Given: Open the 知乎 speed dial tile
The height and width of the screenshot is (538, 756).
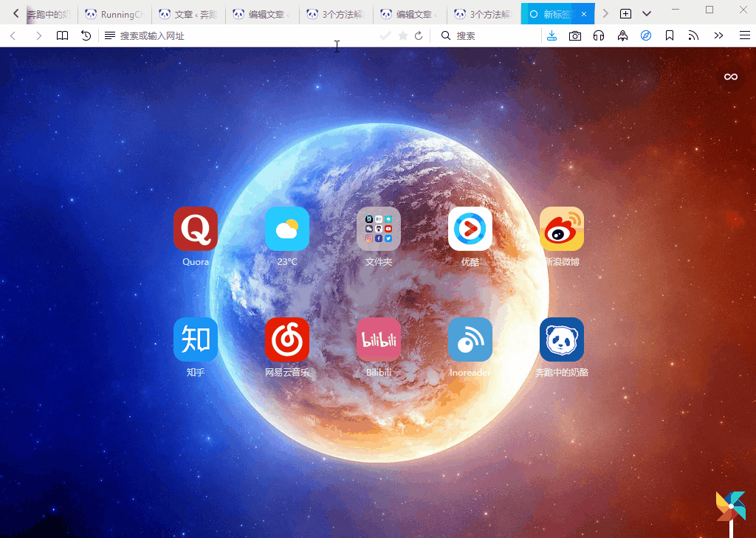Looking at the screenshot, I should [195, 339].
